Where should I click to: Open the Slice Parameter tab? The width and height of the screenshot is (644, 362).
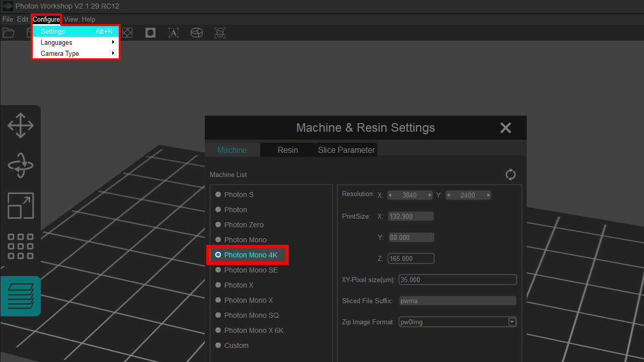[x=346, y=150]
